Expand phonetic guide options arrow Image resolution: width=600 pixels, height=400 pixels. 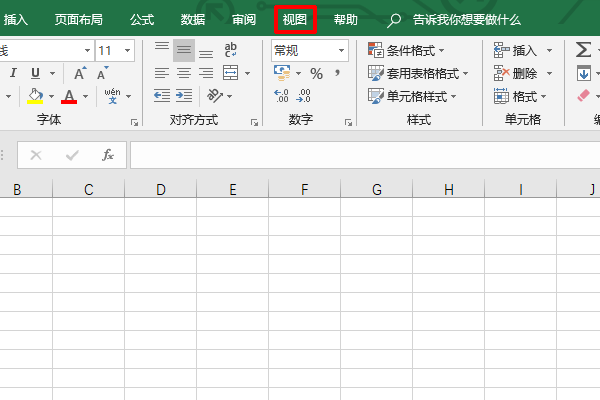(129, 96)
